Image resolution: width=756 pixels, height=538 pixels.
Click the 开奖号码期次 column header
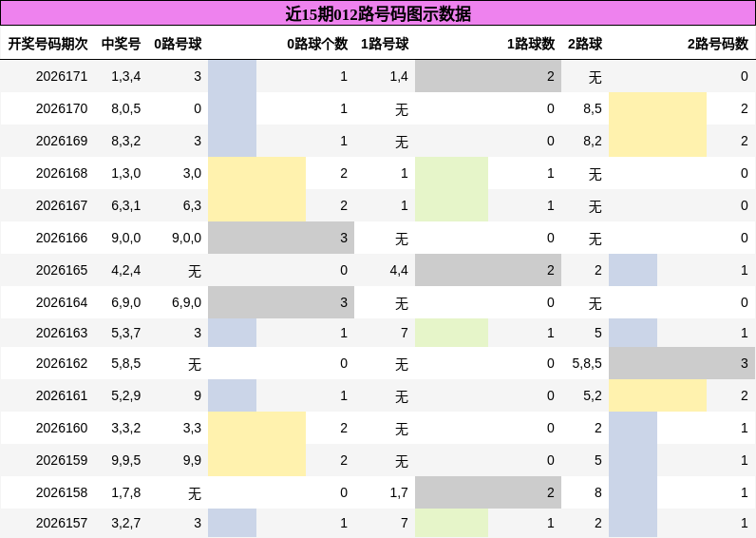click(x=47, y=44)
